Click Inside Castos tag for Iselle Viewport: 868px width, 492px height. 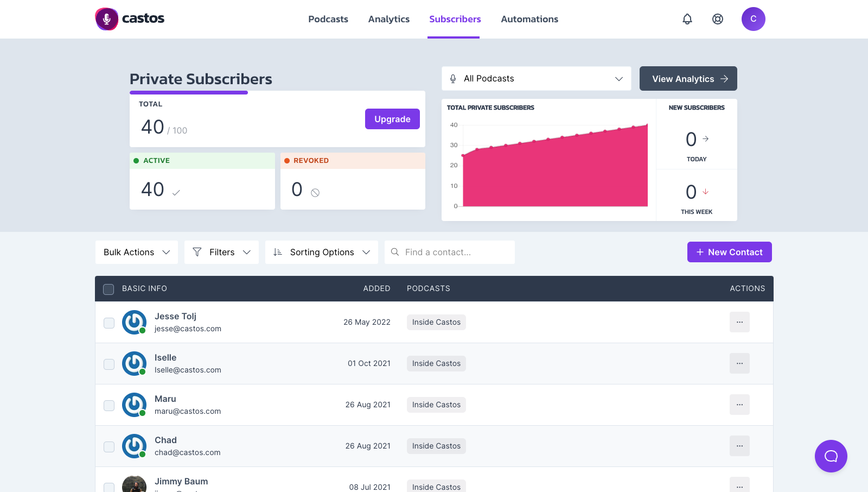point(436,363)
